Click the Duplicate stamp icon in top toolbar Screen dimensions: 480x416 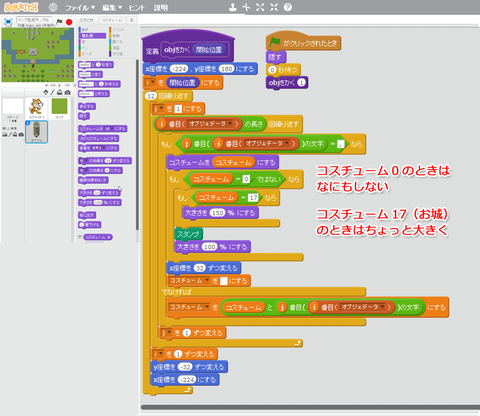(x=233, y=7)
